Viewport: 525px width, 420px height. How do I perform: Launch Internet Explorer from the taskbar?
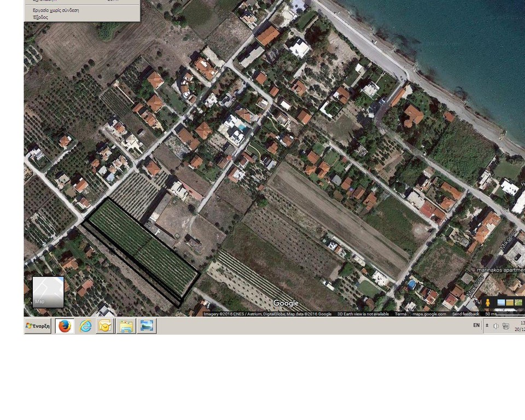click(x=85, y=326)
